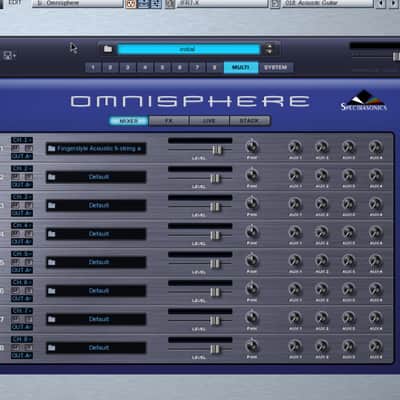400x400 pixels.
Task: Open the OUT A dropdown for part 8
Action: click(22, 356)
